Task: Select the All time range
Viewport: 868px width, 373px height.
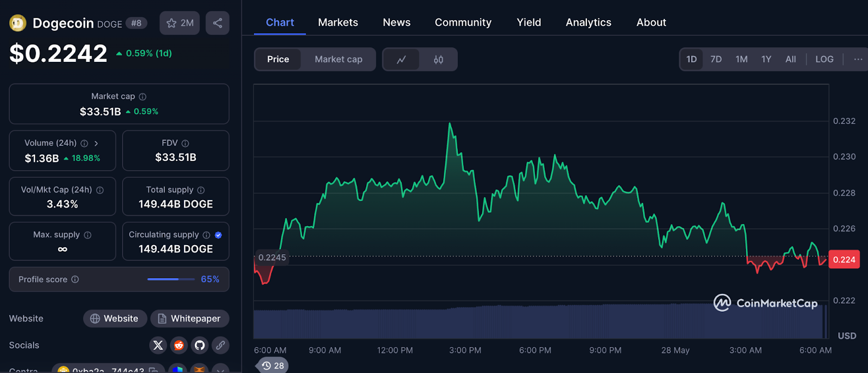Action: click(790, 59)
